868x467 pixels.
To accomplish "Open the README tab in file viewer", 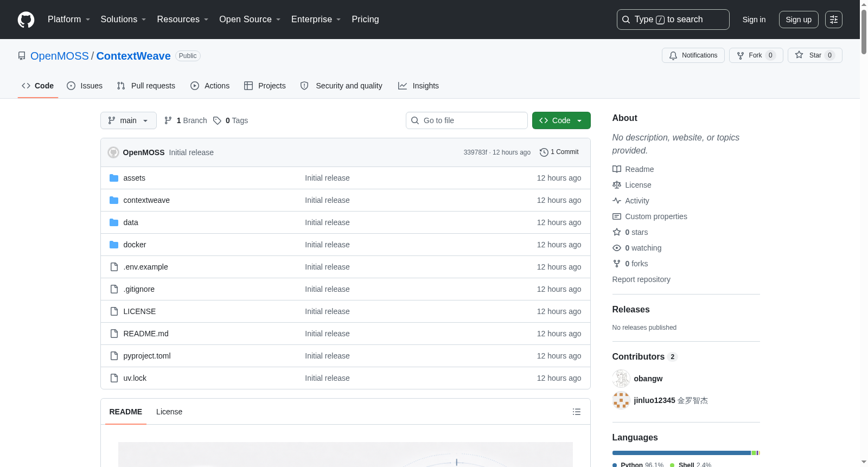I will coord(126,412).
